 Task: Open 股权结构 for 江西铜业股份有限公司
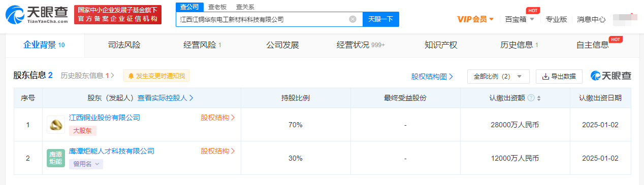pos(218,118)
